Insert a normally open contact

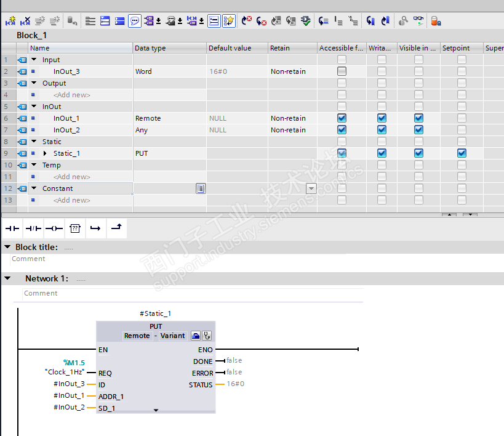pos(12,228)
